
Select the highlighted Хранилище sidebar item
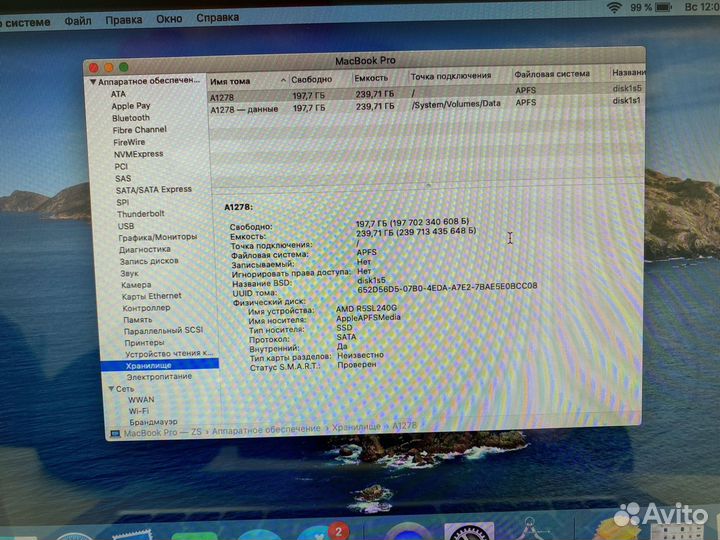[x=159, y=366]
